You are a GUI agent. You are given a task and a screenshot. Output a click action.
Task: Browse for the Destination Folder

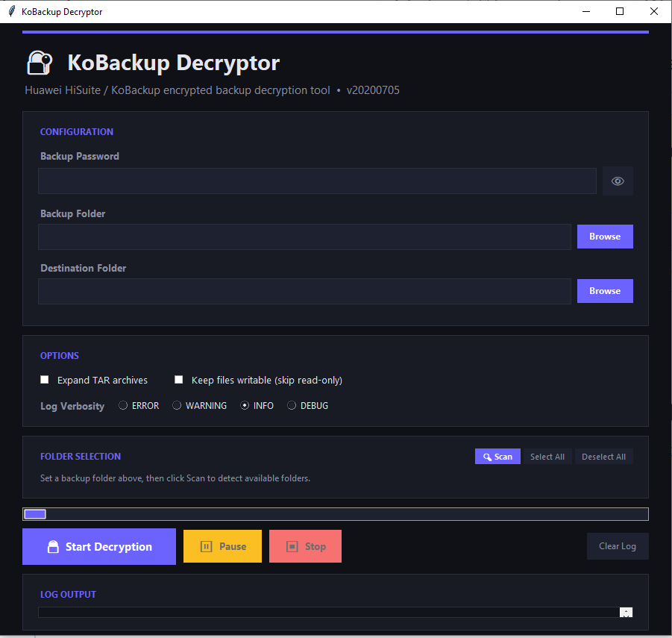[605, 291]
